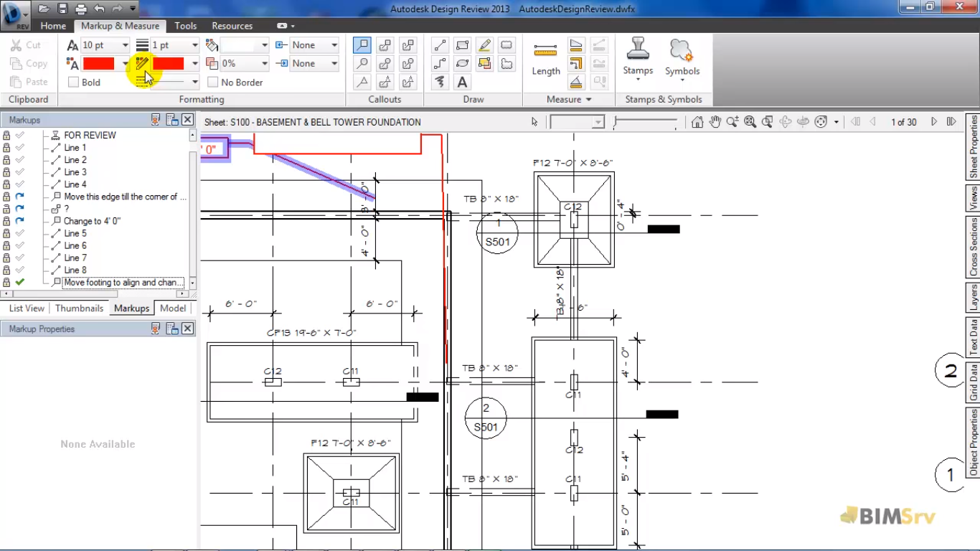980x551 pixels.
Task: Click the Undo arrow in quick access toolbar
Action: click(x=99, y=9)
